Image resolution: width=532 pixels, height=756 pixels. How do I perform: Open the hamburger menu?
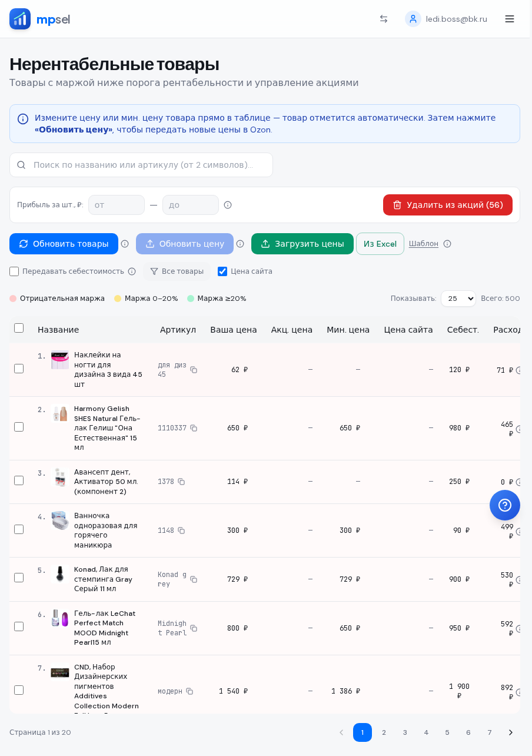coord(510,19)
